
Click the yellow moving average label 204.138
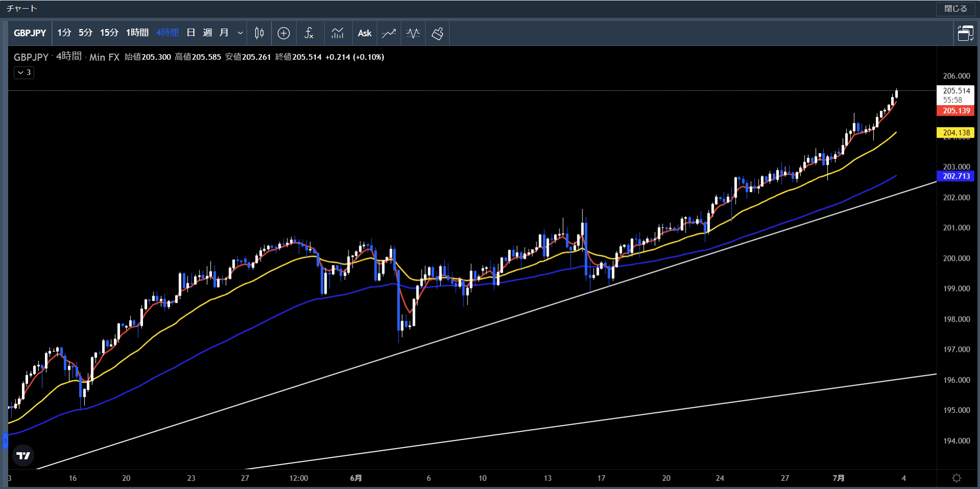point(955,133)
